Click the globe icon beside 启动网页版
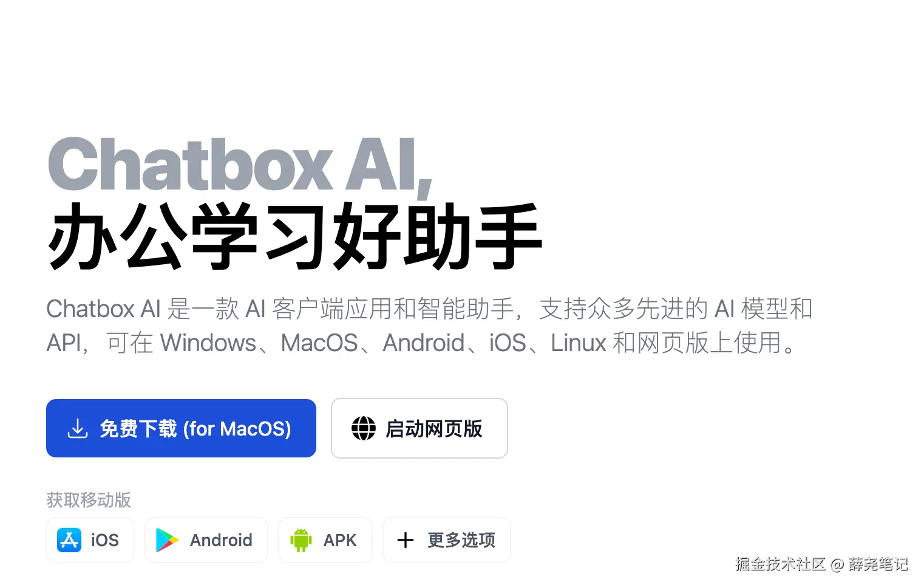 point(364,428)
